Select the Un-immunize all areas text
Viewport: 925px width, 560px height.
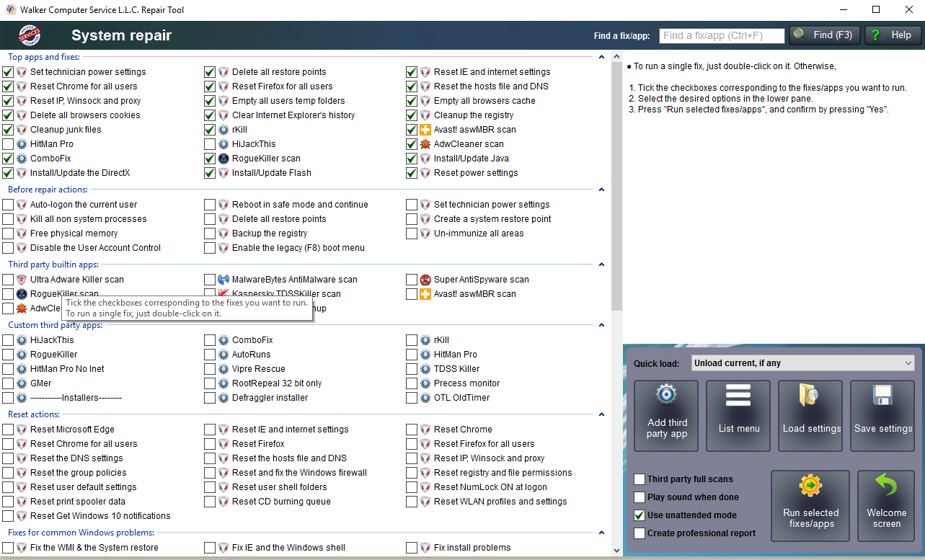(479, 234)
